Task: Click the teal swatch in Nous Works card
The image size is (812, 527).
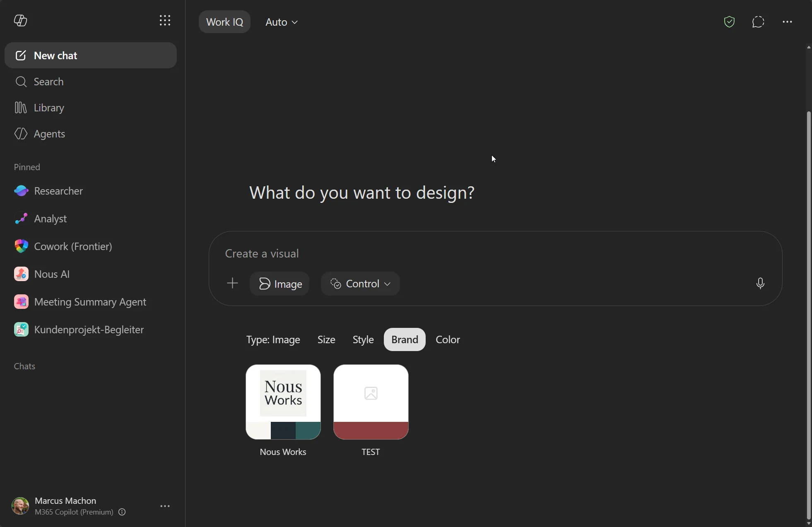Action: tap(308, 431)
